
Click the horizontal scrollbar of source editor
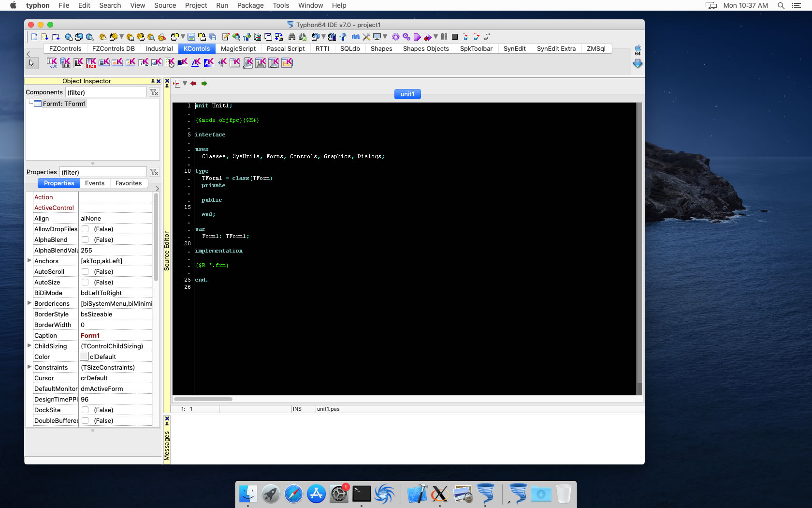pyautogui.click(x=203, y=399)
